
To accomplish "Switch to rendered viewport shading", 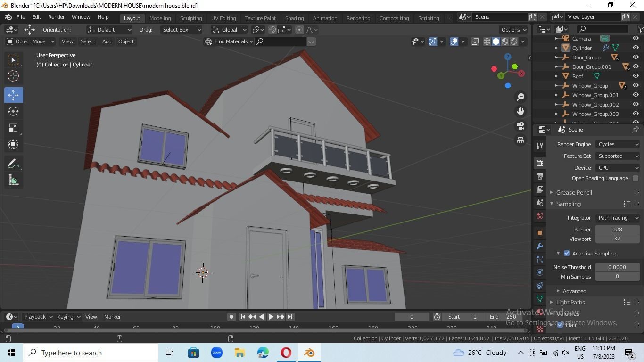I will coord(514,41).
